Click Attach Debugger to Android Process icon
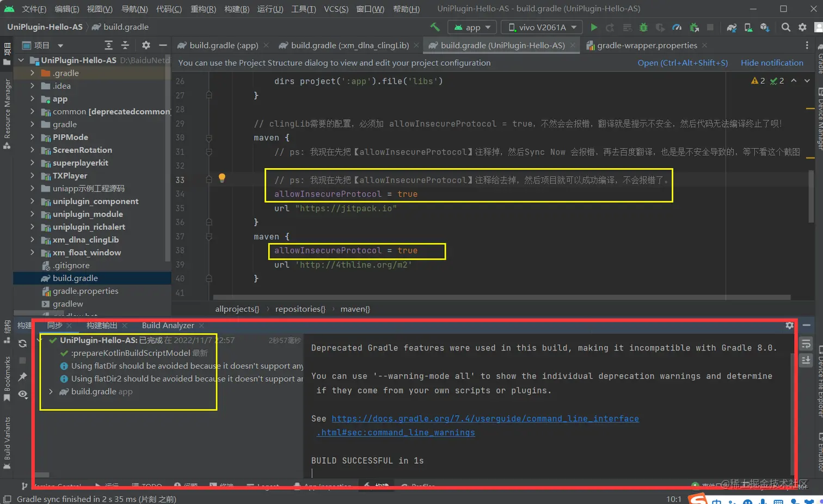The image size is (823, 504). [x=694, y=27]
